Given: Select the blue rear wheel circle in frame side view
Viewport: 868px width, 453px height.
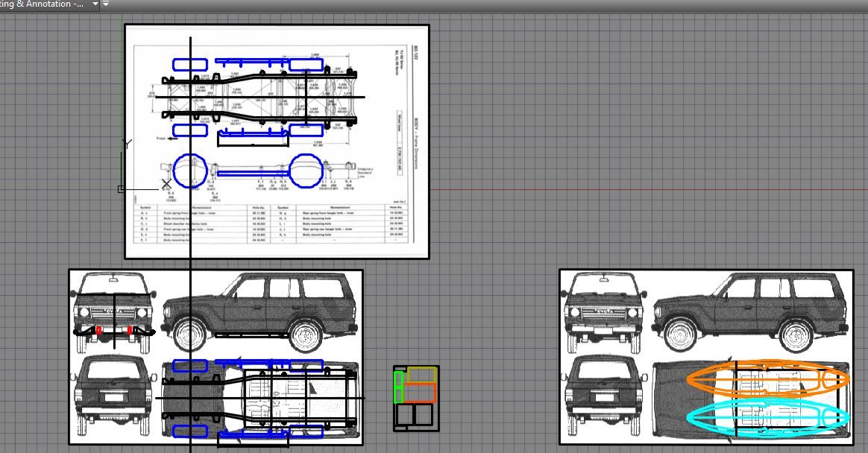Looking at the screenshot, I should [x=306, y=171].
